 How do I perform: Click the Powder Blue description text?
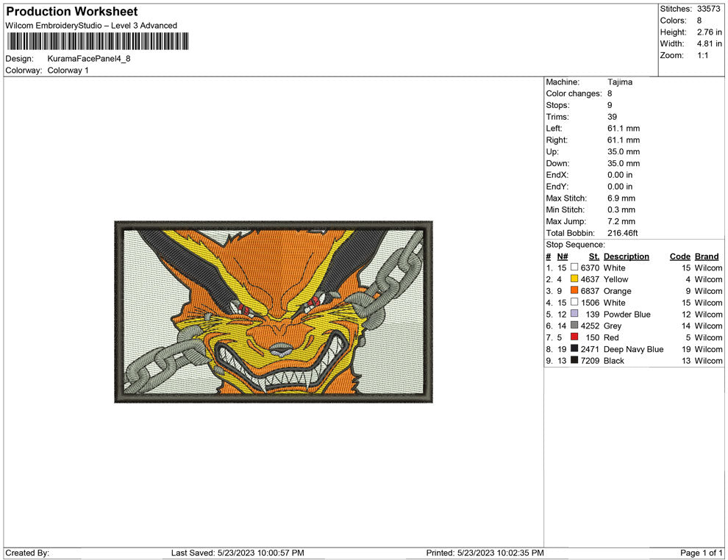[627, 314]
